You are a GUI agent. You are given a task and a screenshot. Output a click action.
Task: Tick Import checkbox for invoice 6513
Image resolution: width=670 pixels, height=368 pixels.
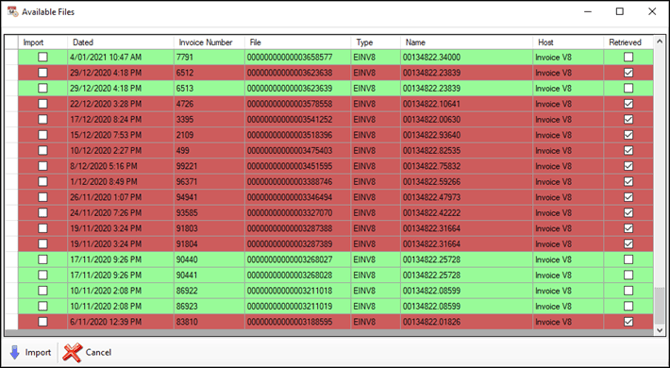click(x=43, y=88)
